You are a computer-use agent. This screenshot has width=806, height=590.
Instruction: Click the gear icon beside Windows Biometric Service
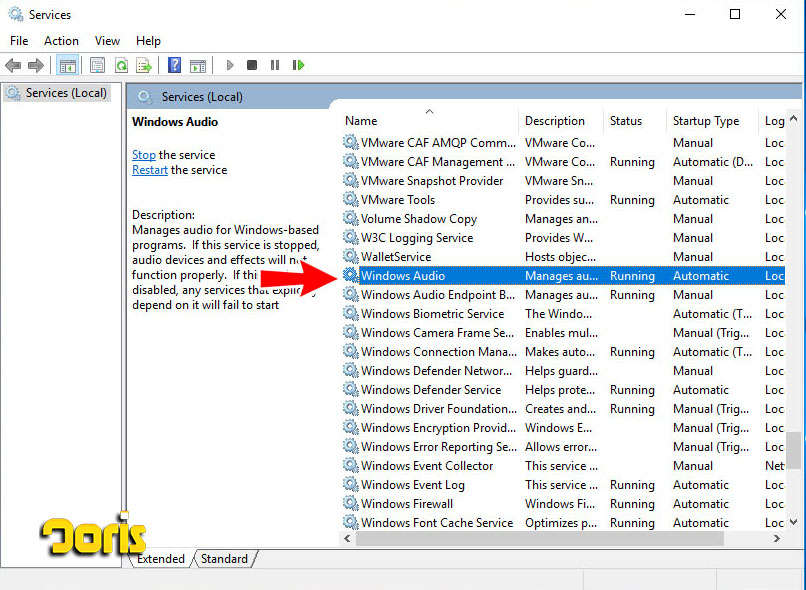coord(351,314)
